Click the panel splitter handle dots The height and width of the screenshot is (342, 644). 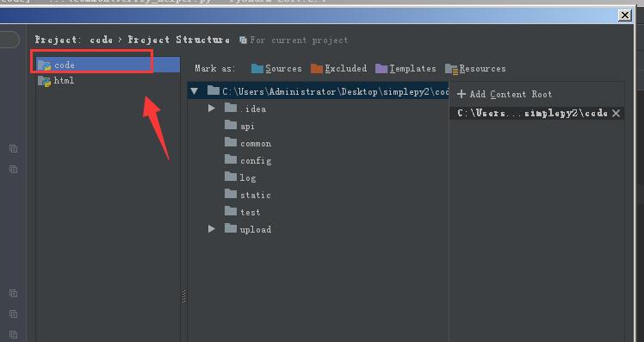pyautogui.click(x=183, y=296)
